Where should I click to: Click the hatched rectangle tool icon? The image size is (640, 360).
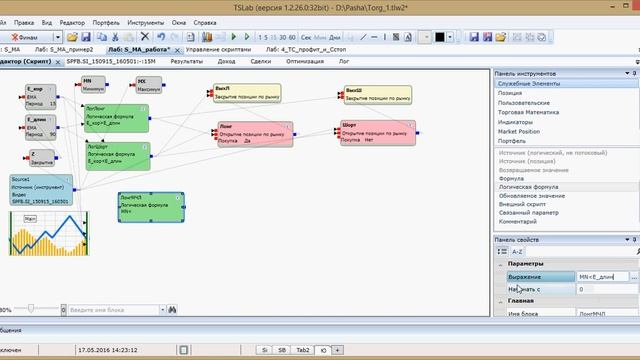click(396, 37)
